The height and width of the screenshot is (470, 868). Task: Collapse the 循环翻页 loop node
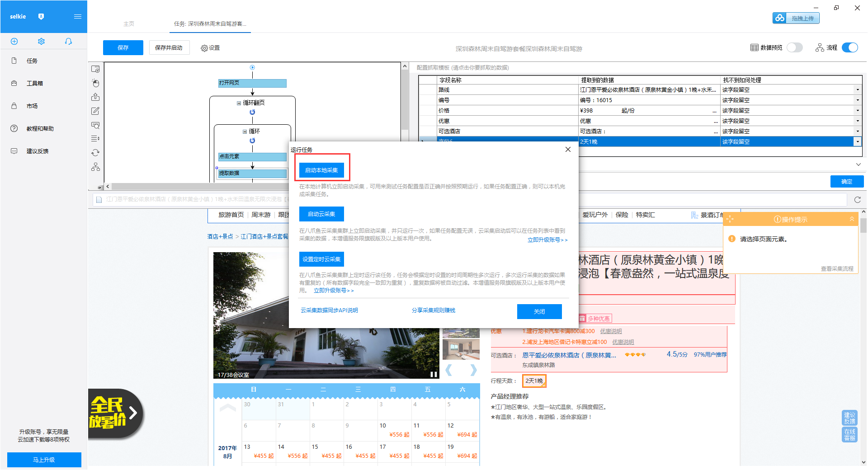[x=239, y=103]
